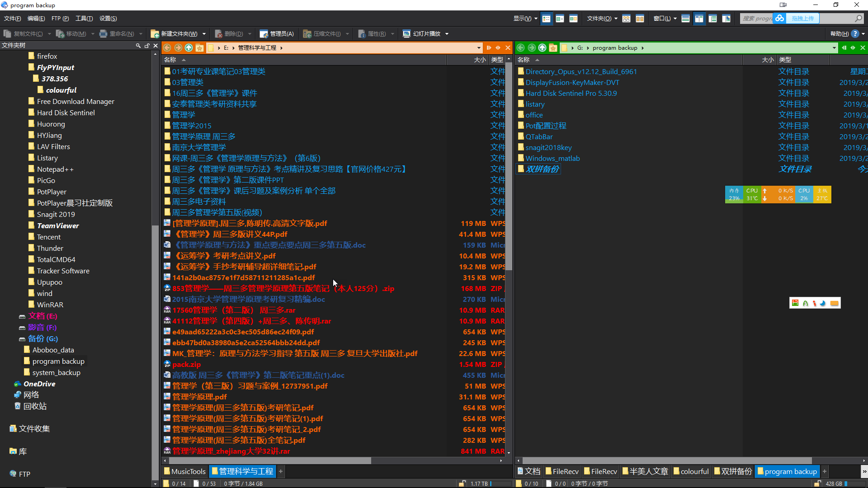Open the FTP menu
The width and height of the screenshot is (868, 488).
tap(60, 19)
